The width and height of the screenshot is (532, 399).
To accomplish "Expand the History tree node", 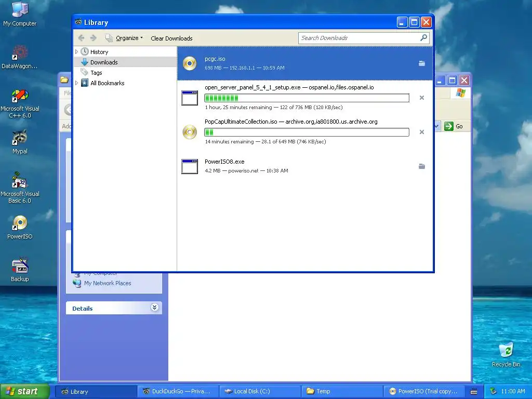I will click(x=77, y=51).
